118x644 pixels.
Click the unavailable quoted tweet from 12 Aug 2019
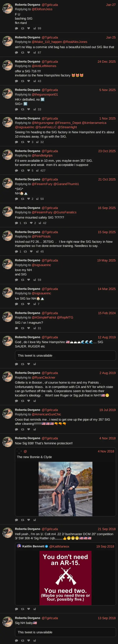[x=66, y=356]
